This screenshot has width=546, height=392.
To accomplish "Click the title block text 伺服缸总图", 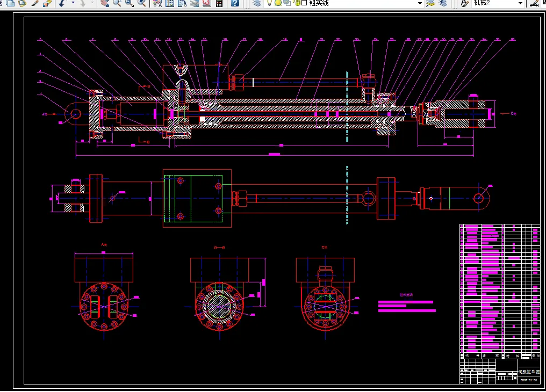I will coord(529,372).
